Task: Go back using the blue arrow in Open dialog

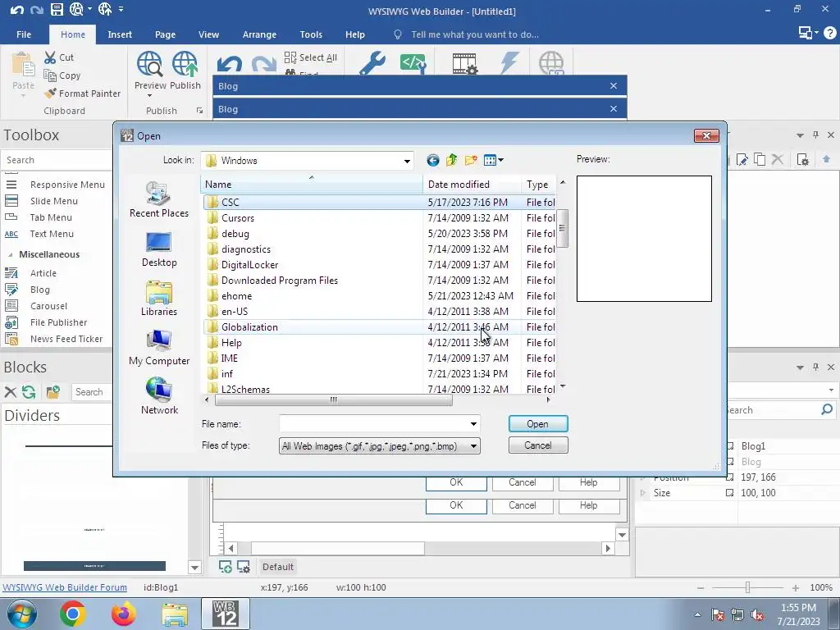Action: pyautogui.click(x=433, y=160)
